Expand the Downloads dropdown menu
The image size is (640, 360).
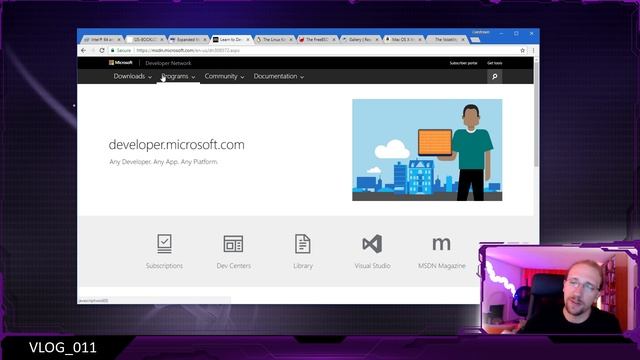point(133,76)
